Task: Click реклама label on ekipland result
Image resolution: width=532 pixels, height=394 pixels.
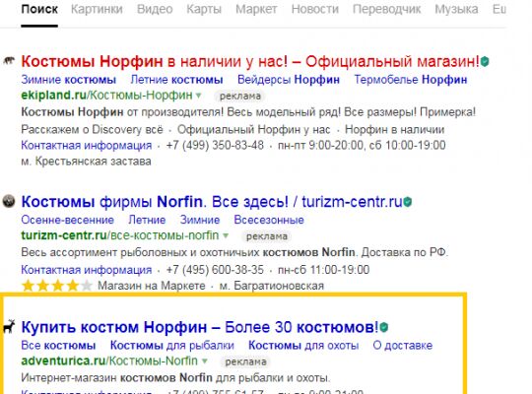Action: (239, 97)
